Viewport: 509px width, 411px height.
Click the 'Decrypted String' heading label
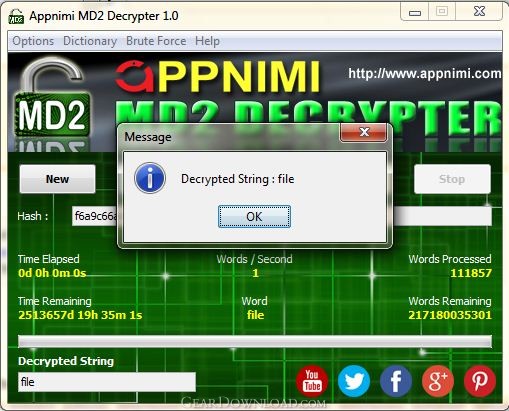(x=66, y=361)
